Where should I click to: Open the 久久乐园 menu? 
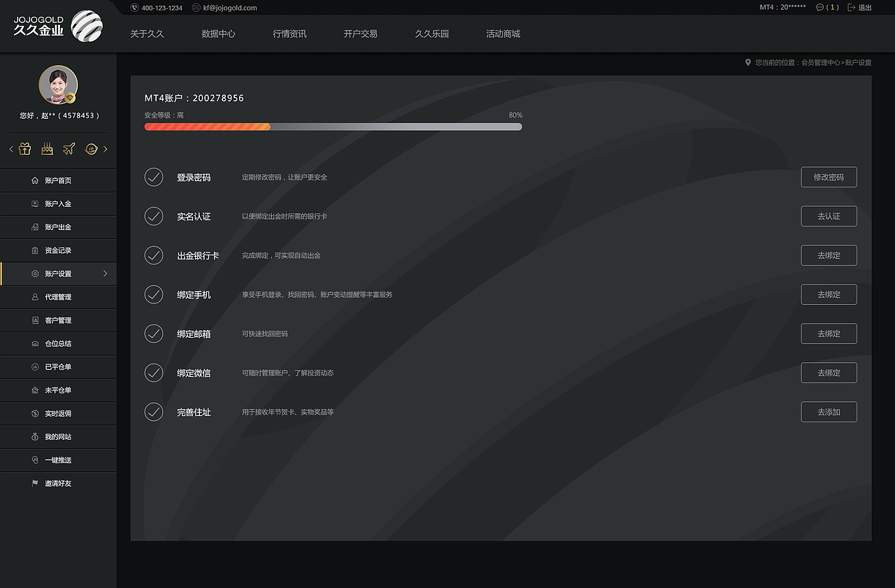pyautogui.click(x=432, y=34)
